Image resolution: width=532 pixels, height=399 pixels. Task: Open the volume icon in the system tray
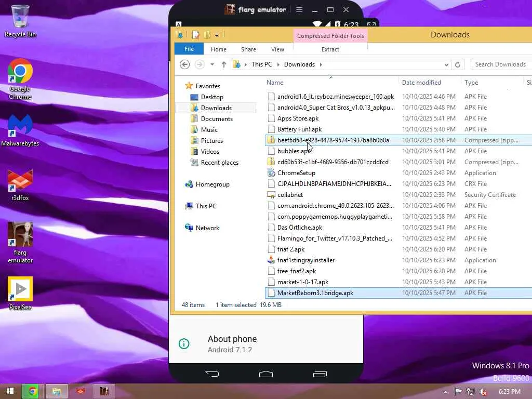pos(483,392)
